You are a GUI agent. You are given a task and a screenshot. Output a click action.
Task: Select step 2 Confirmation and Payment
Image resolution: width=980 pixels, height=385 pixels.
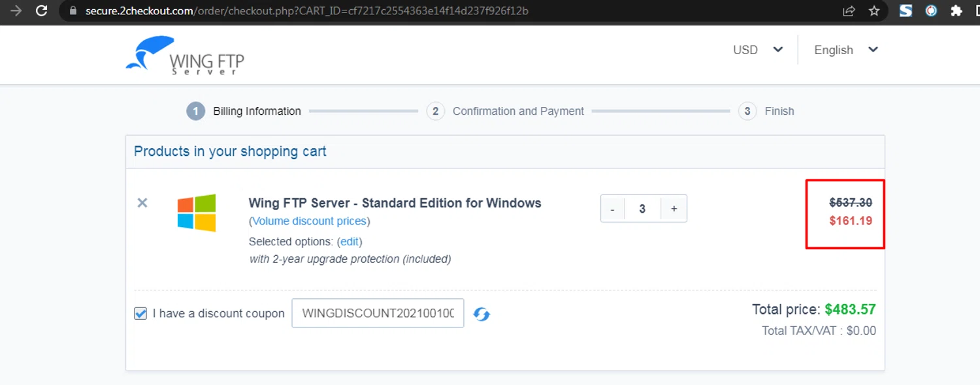coord(505,111)
